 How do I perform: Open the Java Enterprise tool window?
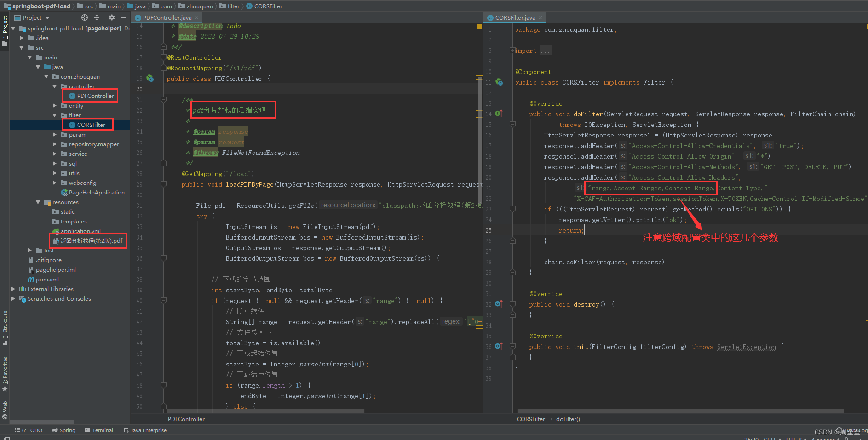[x=145, y=430]
